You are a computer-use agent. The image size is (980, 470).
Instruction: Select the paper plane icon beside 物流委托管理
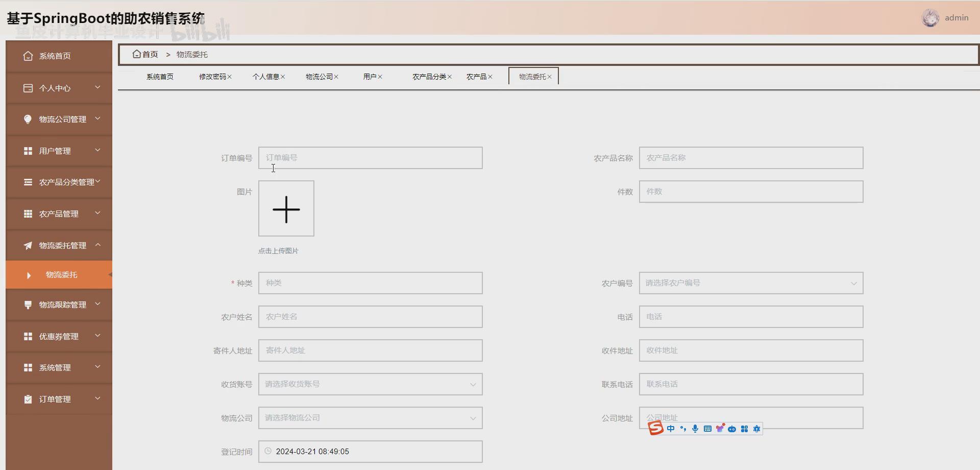[28, 245]
